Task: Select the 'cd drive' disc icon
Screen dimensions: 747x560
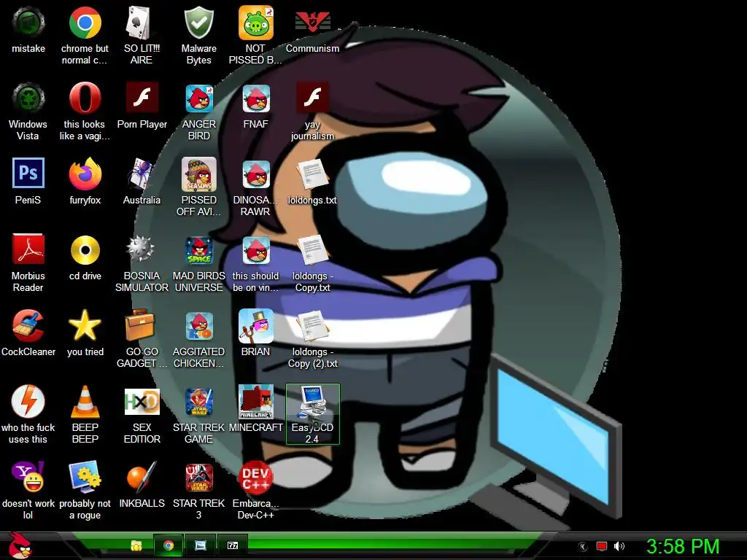Action: tap(85, 250)
